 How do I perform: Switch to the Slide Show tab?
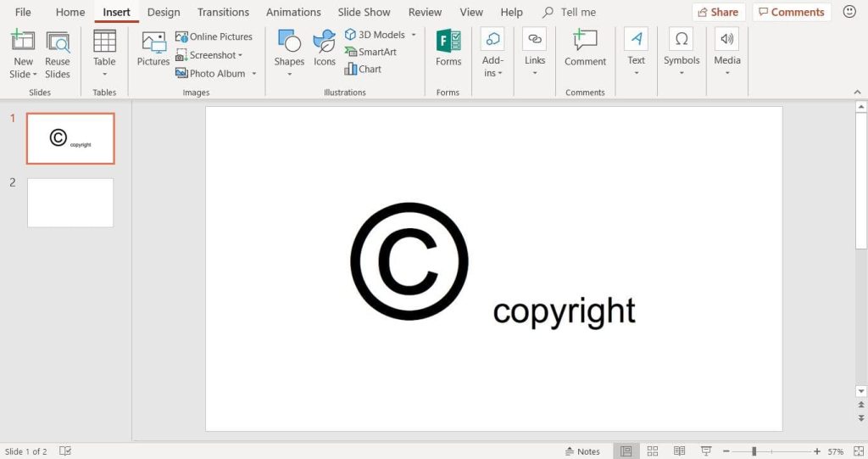pyautogui.click(x=364, y=12)
